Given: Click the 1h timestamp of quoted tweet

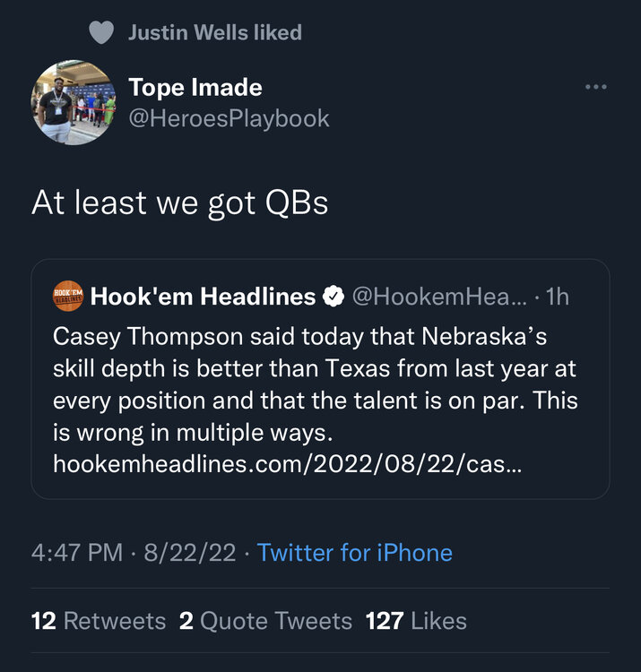Looking at the screenshot, I should click(557, 297).
